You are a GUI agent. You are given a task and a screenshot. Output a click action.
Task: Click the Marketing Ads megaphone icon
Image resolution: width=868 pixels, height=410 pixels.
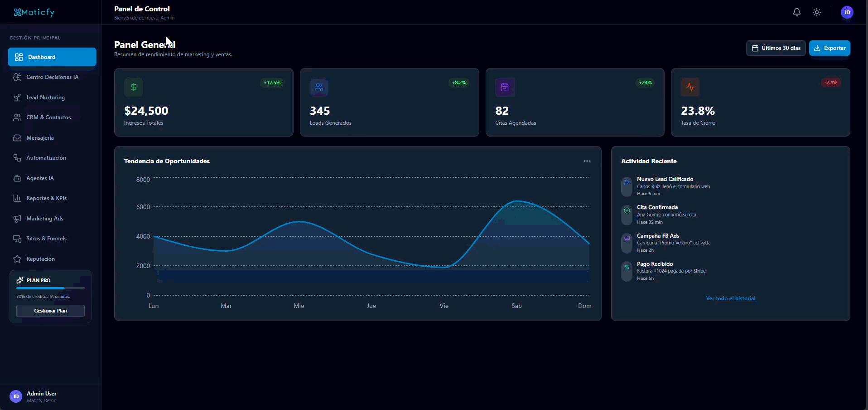(x=17, y=219)
